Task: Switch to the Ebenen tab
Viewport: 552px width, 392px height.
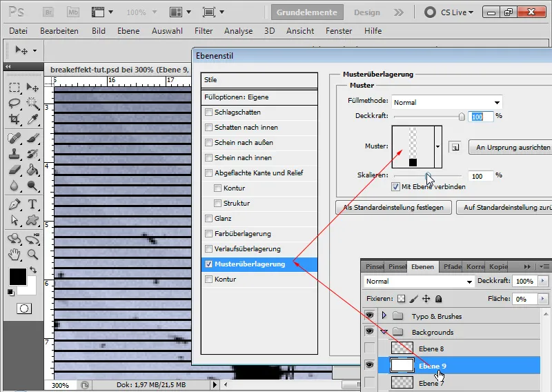Action: 422,267
